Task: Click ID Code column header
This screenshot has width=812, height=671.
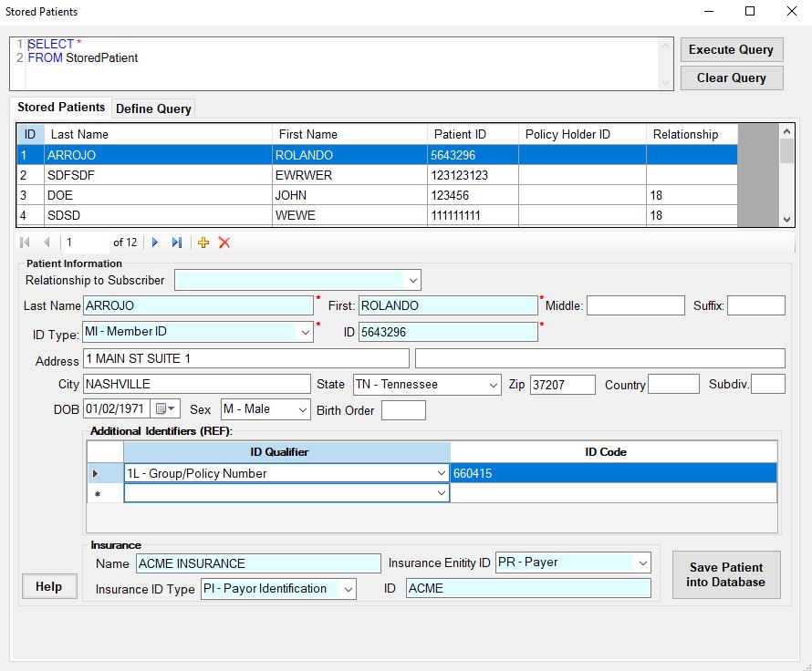Action: tap(614, 452)
